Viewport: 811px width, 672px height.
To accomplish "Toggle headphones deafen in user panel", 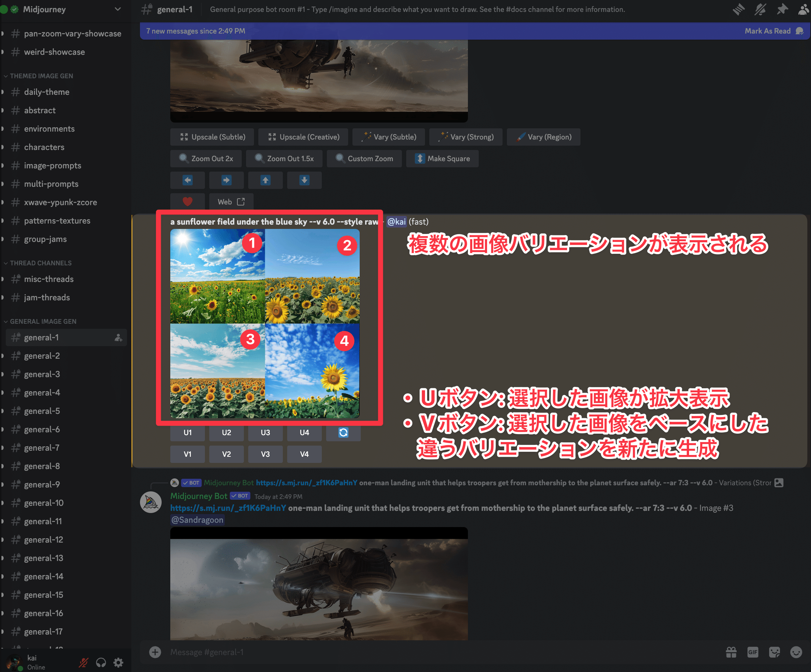I will [101, 662].
